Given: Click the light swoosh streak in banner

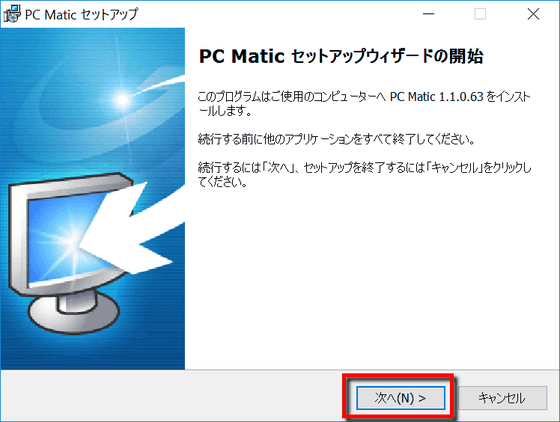Looking at the screenshot, I should (x=161, y=84).
